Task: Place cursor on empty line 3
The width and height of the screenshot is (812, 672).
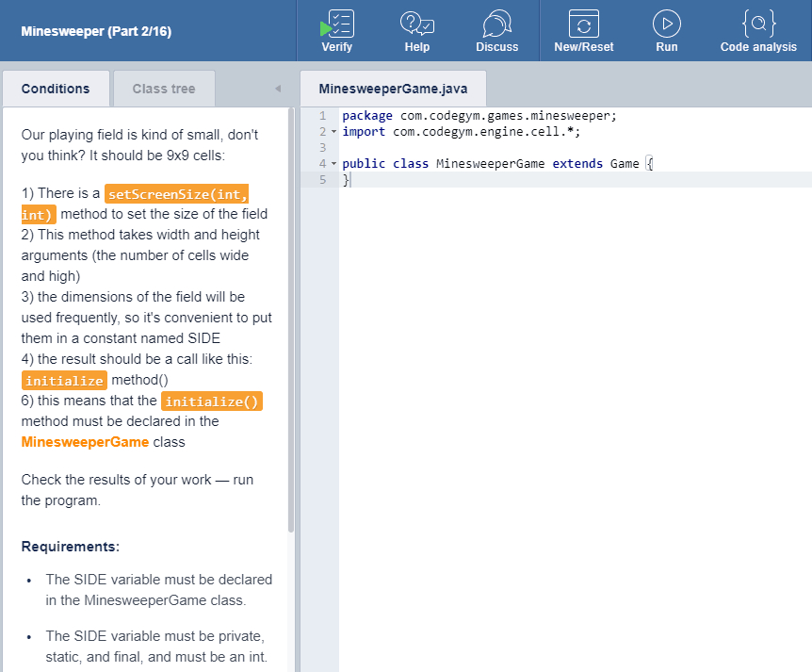Action: click(471, 148)
